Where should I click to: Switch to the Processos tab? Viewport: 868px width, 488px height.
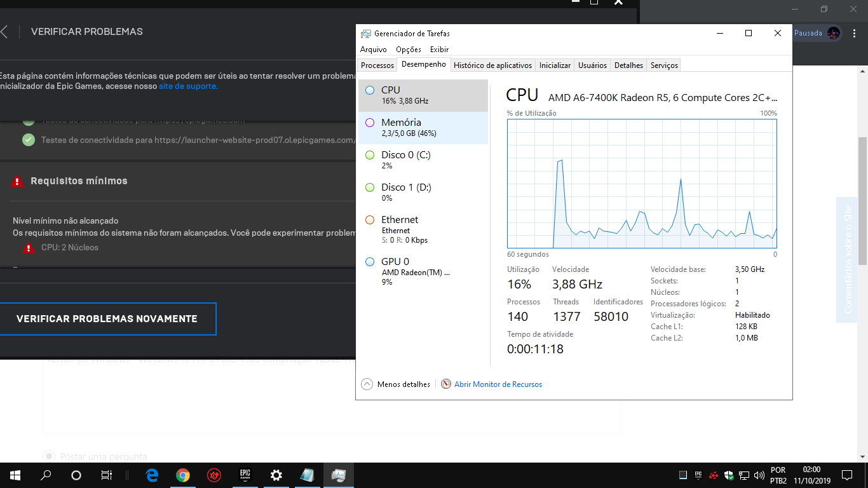377,65
